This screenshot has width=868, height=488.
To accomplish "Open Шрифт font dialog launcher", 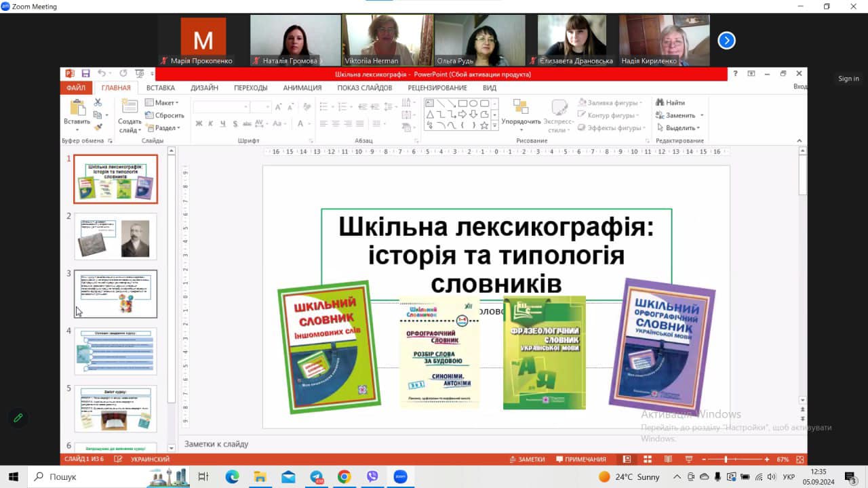I will [x=311, y=141].
